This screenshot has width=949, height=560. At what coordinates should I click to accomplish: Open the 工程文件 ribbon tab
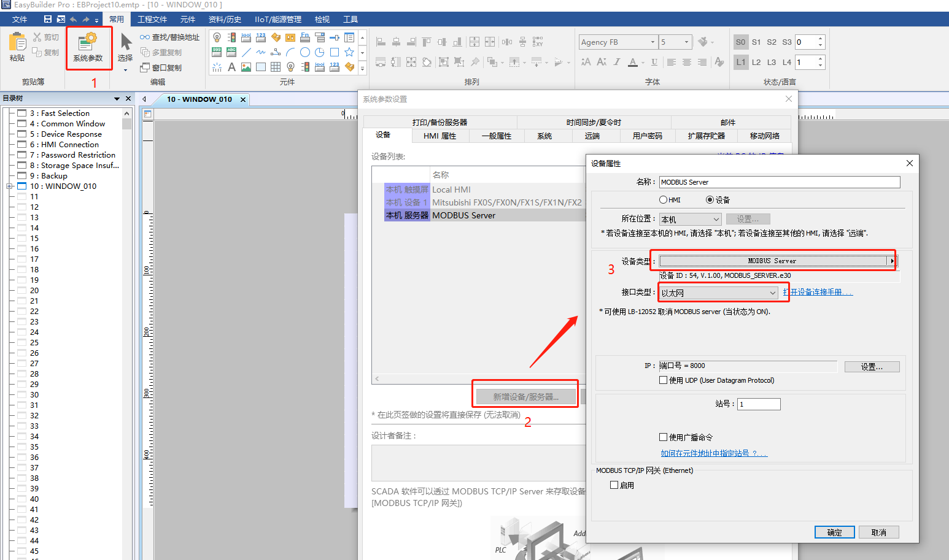point(152,20)
